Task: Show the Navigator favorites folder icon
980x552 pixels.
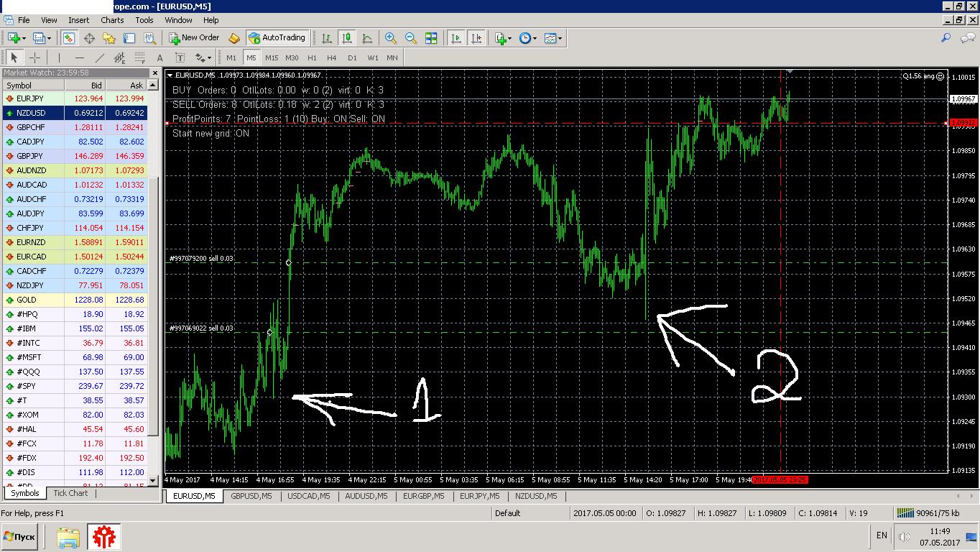Action: pyautogui.click(x=109, y=38)
